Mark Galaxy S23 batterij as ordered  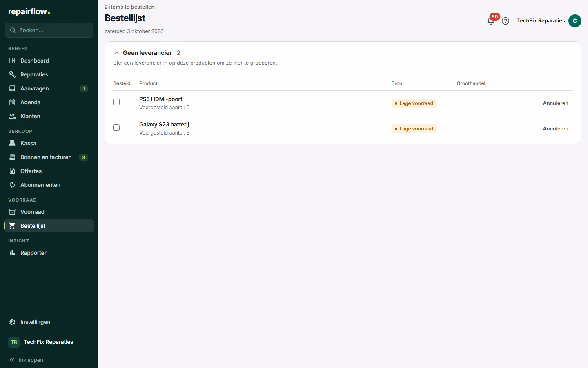pos(116,128)
